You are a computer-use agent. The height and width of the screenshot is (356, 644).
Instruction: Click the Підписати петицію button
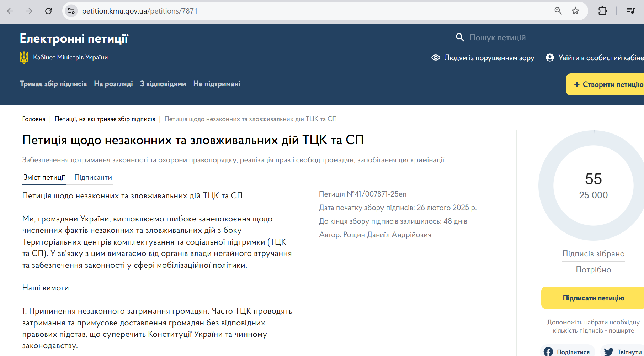(x=593, y=298)
